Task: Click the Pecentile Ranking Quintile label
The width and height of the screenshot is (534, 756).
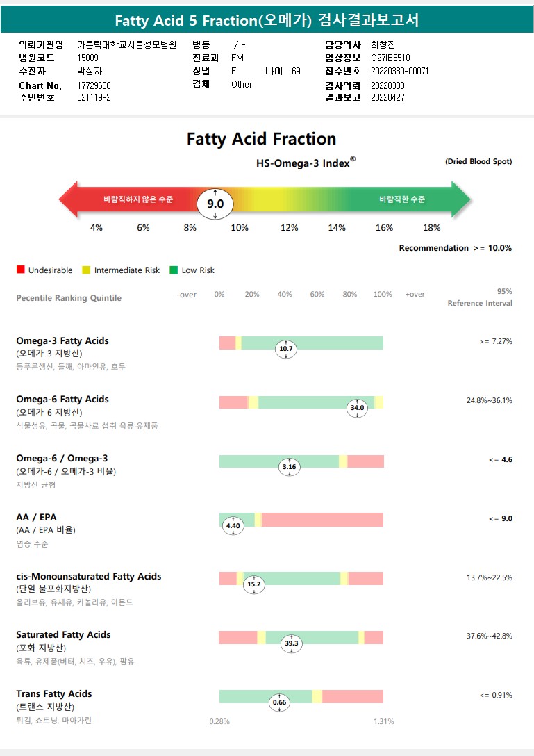Action: point(69,298)
